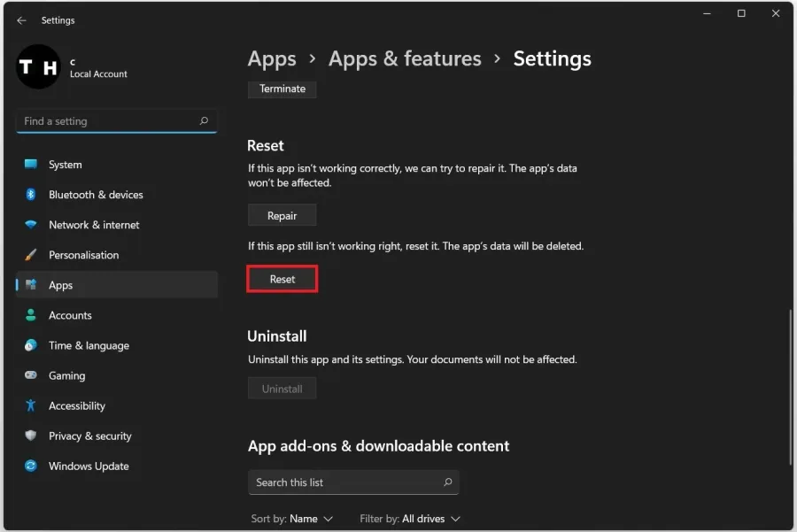Click the back arrow in Settings
The height and width of the screenshot is (532, 797).
(21, 20)
